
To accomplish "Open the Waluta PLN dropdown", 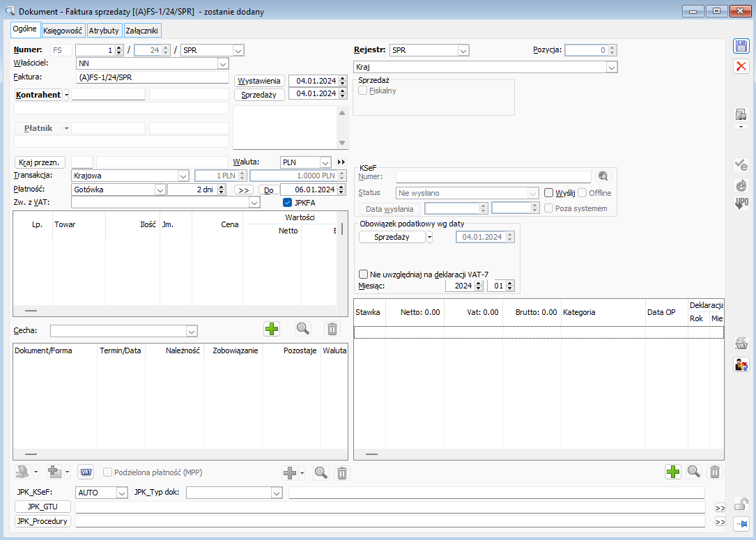I will 325,162.
